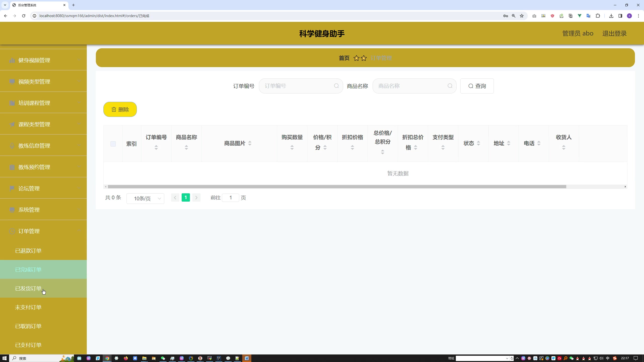Sort by 订单编号 column arrows
Image resolution: width=644 pixels, height=362 pixels.
click(156, 148)
